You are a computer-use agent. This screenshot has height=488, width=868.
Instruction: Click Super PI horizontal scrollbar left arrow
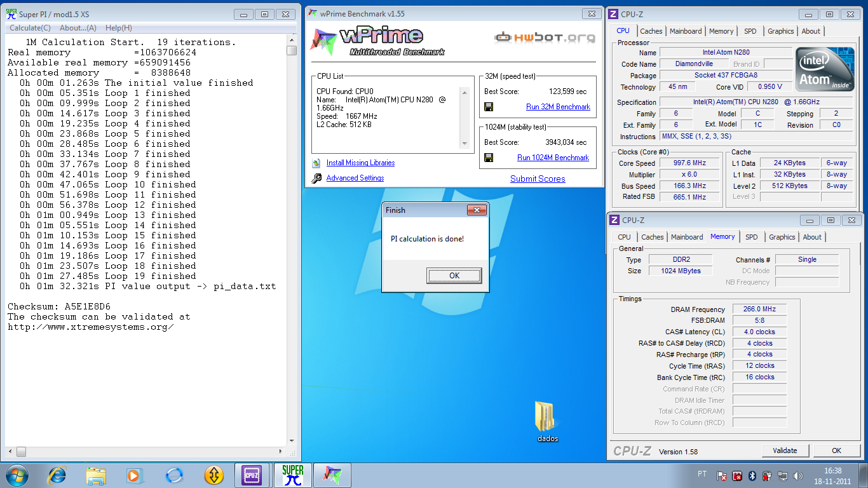[x=11, y=452]
